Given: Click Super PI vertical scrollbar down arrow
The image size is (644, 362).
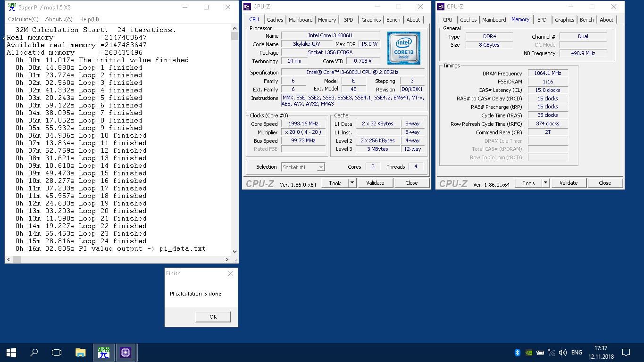Looking at the screenshot, I should [x=234, y=252].
